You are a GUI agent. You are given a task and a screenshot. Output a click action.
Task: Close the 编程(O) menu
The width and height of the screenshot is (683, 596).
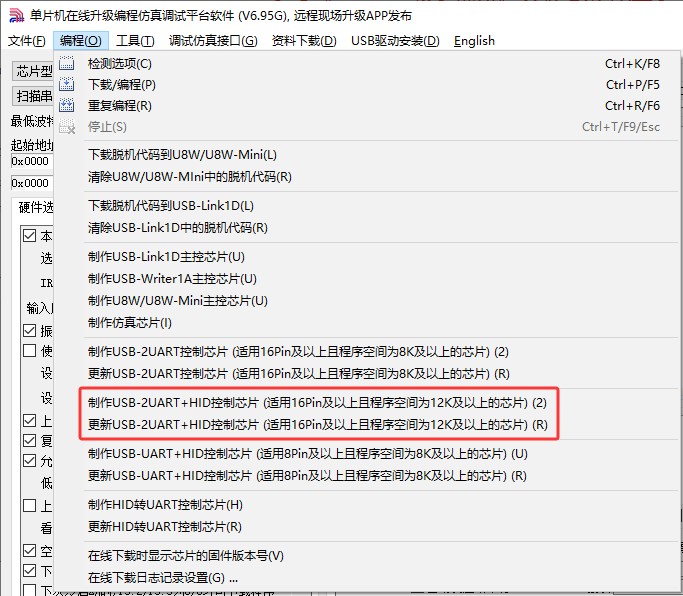(81, 41)
